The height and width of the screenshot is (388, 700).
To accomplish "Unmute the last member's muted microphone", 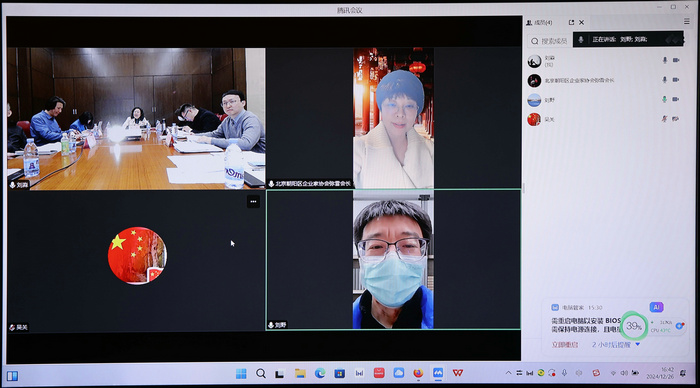I will coord(665,119).
